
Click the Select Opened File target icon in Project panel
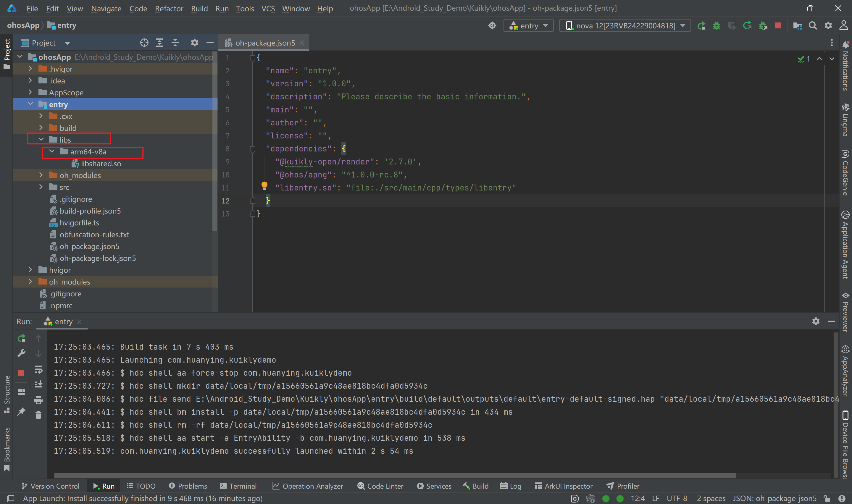[144, 43]
